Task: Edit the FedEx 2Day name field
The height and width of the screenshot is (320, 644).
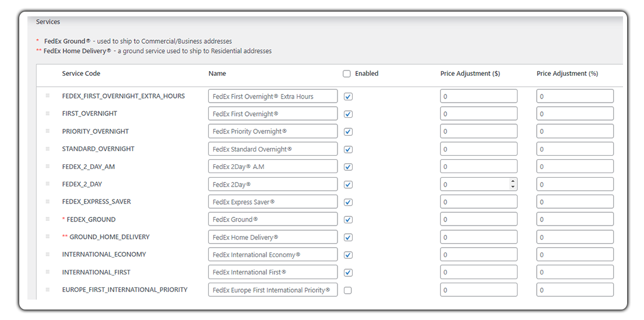Action: (273, 184)
